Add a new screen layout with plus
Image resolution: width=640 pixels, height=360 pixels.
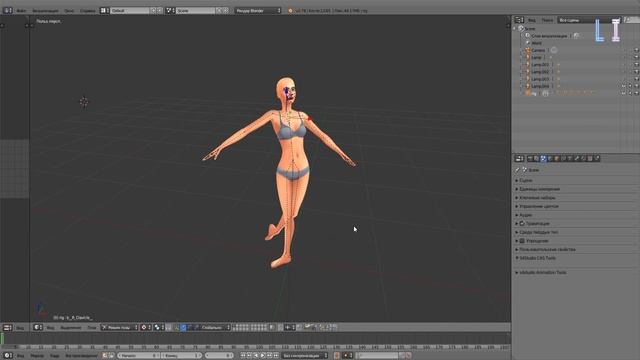pyautogui.click(x=154, y=11)
